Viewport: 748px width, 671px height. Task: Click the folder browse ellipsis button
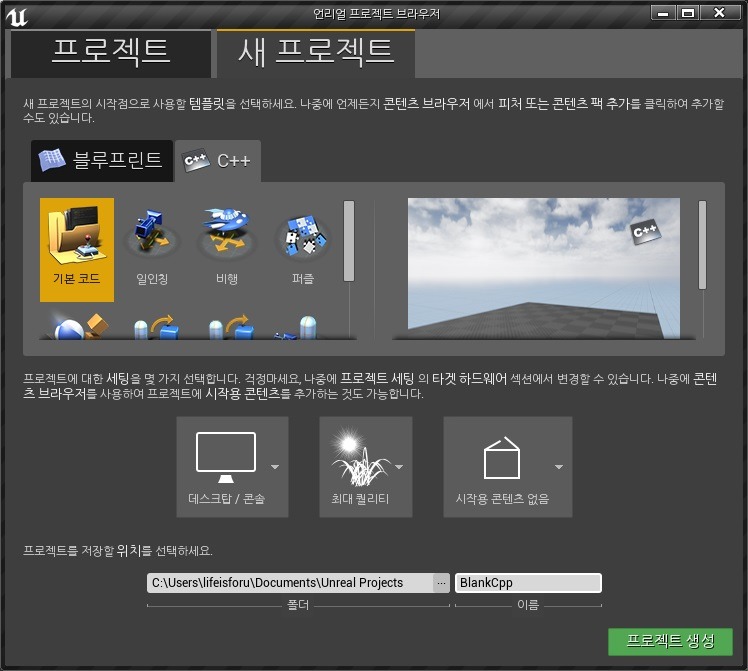(441, 583)
